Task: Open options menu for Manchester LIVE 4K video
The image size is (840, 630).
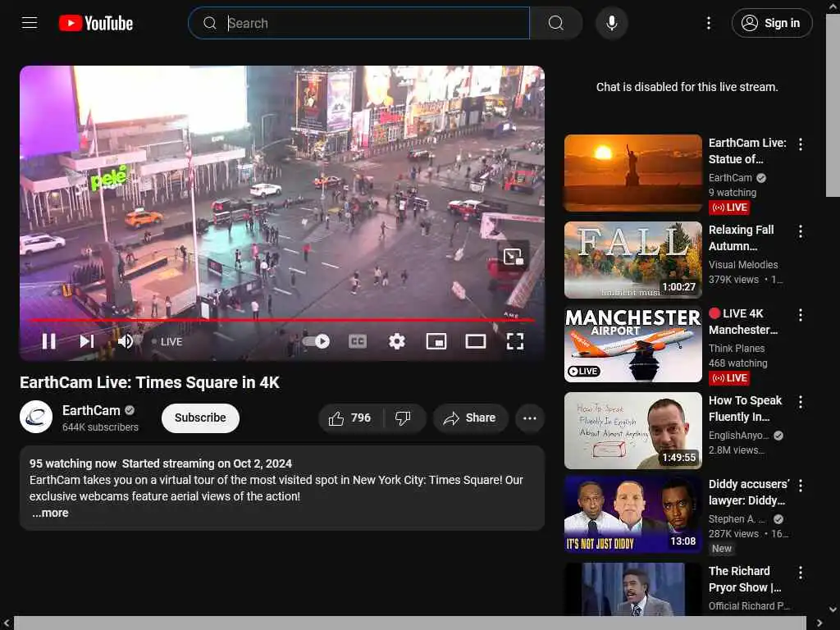Action: [x=801, y=315]
